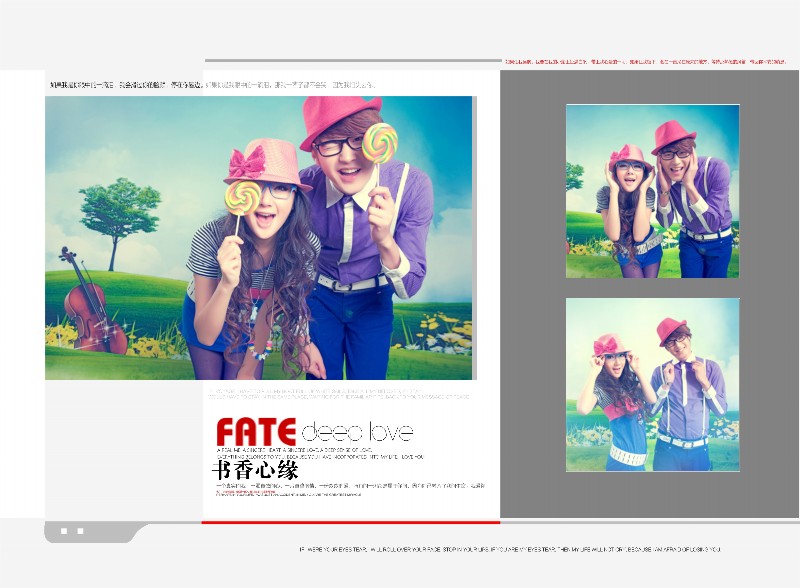Click the pink bow on the girl's hat
This screenshot has height=588, width=800.
[x=247, y=160]
